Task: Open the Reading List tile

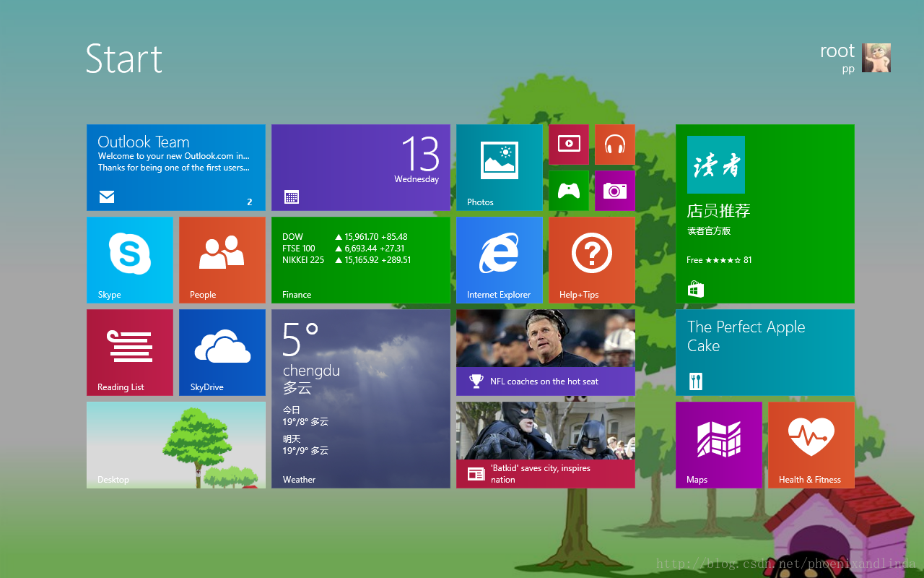Action: coord(130,353)
